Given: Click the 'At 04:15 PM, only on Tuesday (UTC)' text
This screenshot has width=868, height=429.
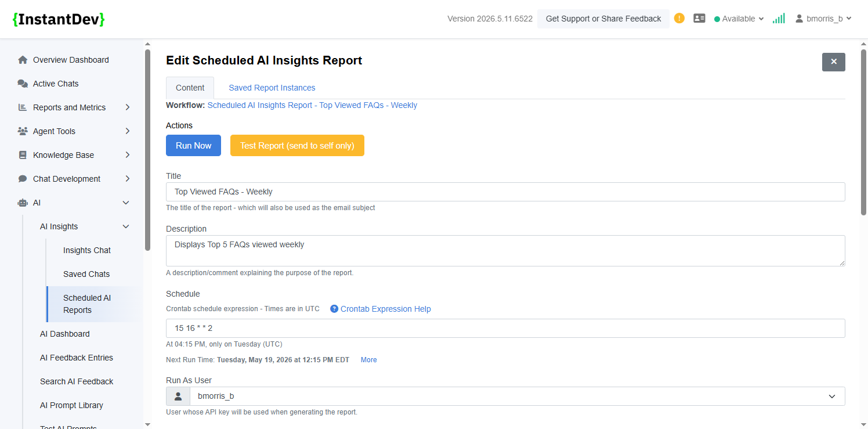Looking at the screenshot, I should [224, 344].
